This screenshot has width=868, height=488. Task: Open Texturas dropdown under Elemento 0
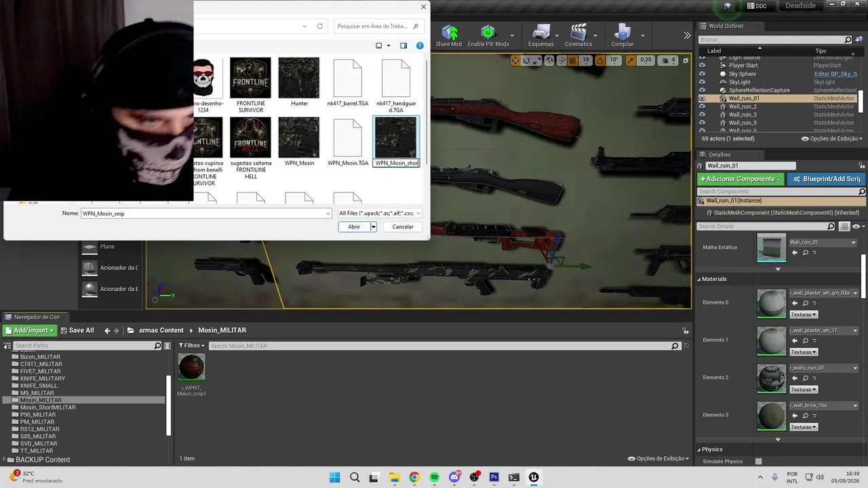[804, 314]
